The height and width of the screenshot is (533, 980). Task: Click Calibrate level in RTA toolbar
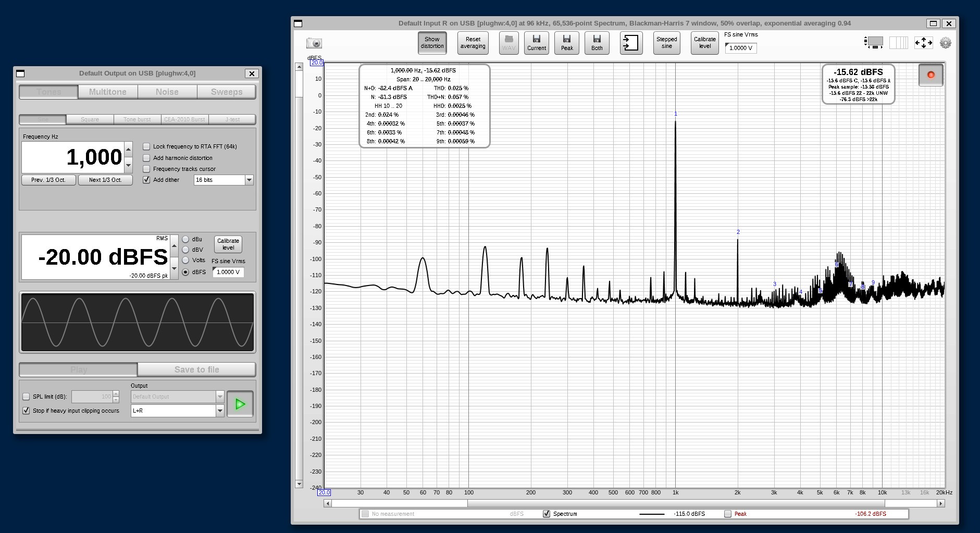point(704,43)
